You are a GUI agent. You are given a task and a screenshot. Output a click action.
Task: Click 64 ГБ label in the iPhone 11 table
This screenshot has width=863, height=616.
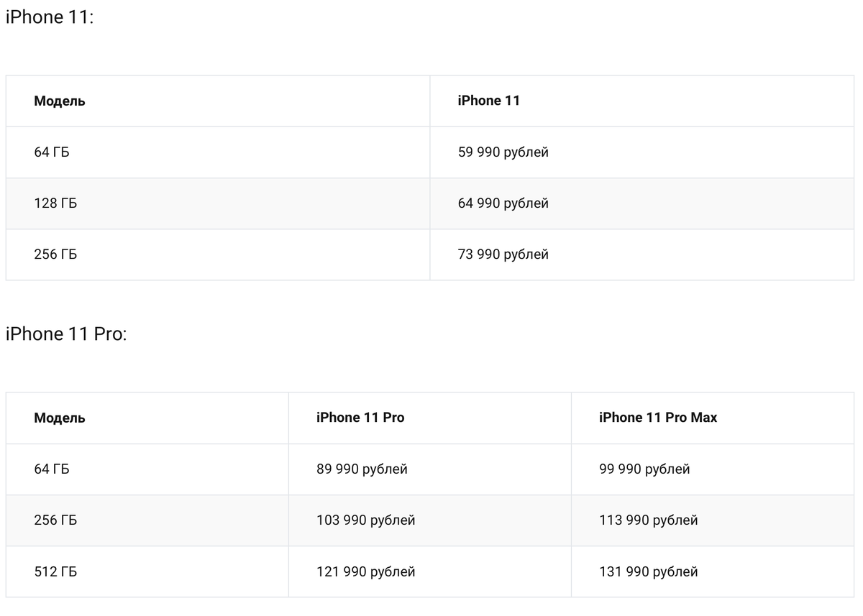pos(52,152)
